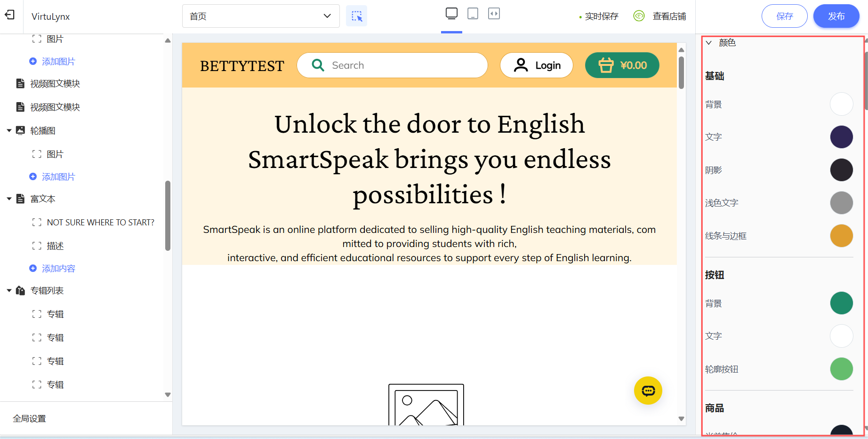
Task: Change the 基础 文字 dark purple swatch
Action: [x=841, y=137]
